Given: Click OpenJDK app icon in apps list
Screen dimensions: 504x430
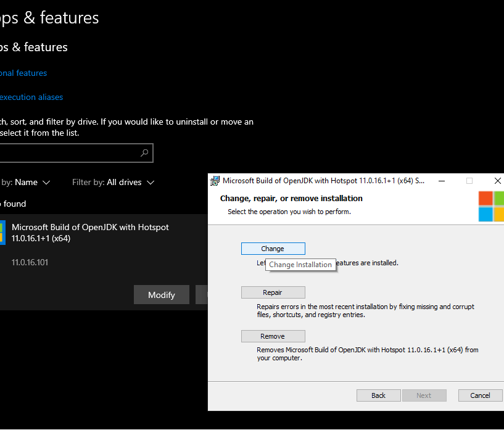Looking at the screenshot, I should pyautogui.click(x=2, y=233).
